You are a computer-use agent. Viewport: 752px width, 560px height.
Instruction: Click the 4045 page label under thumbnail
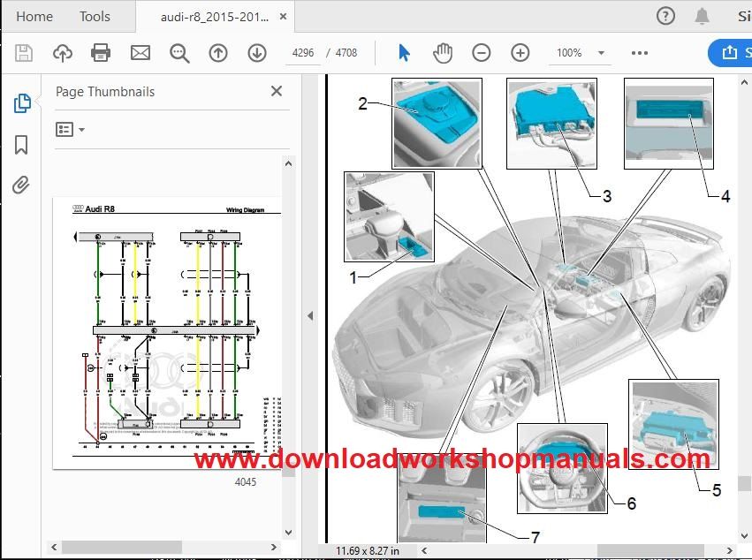[246, 482]
